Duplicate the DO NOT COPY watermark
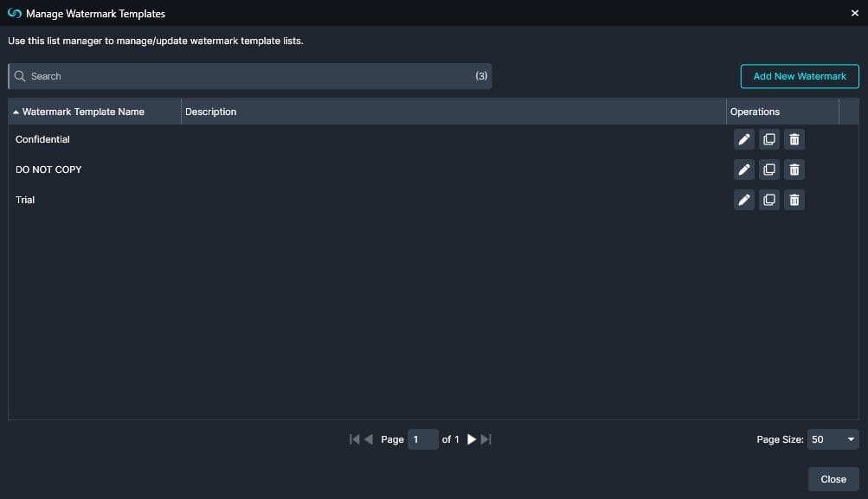 (x=768, y=169)
